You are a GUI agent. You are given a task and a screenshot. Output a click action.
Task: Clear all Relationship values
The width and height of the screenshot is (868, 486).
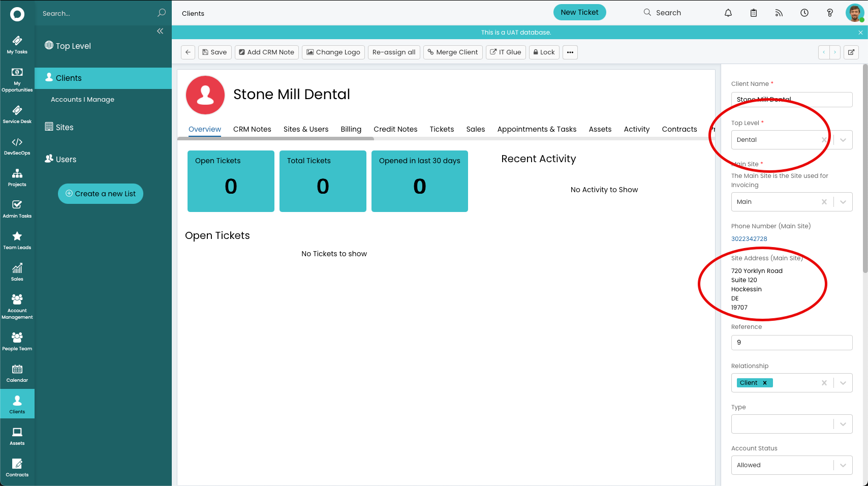(824, 383)
